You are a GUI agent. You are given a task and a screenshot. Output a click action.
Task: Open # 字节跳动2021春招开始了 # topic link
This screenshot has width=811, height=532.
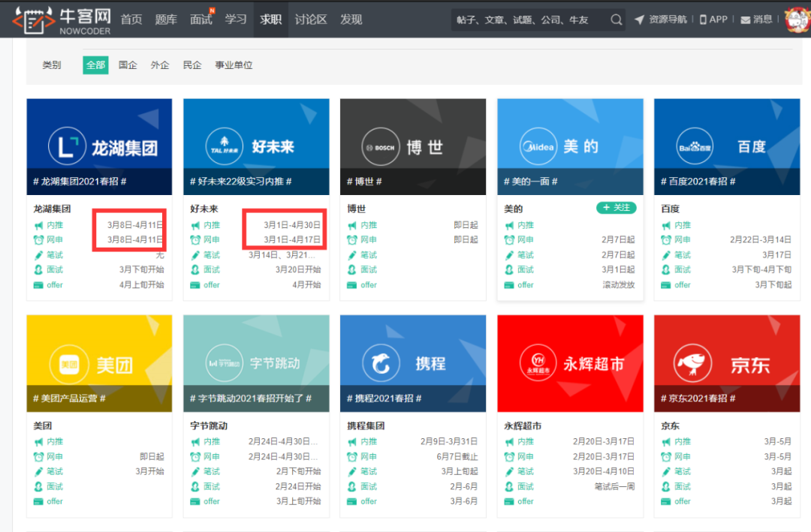(x=251, y=398)
